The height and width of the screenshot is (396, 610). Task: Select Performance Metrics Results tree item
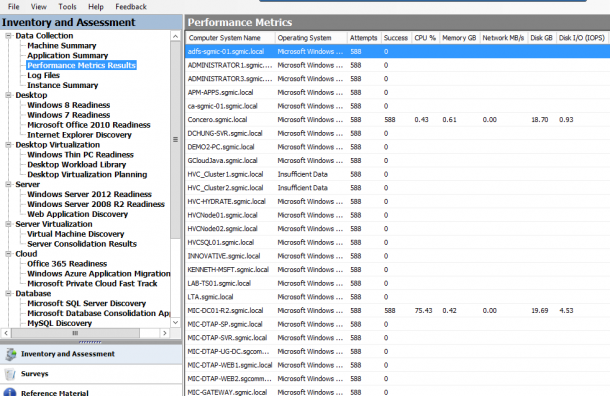pyautogui.click(x=81, y=65)
